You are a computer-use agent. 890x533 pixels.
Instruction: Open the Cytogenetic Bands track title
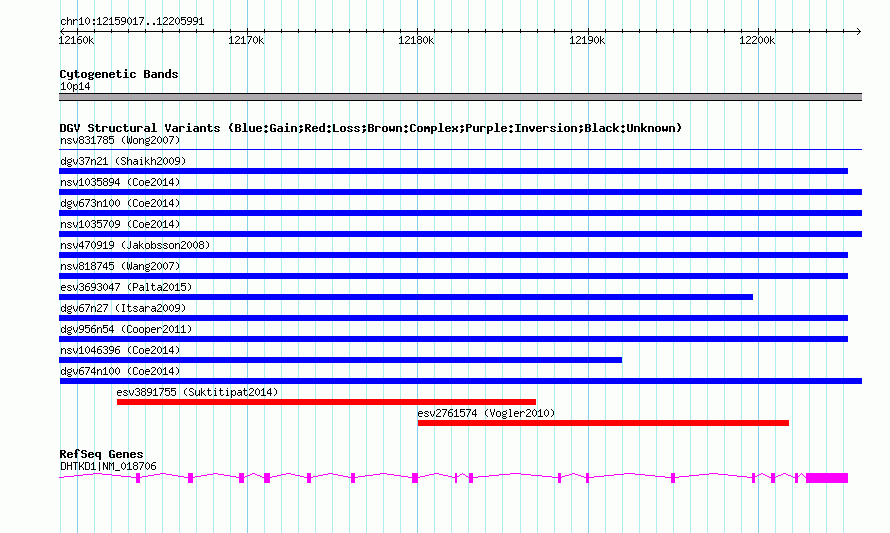point(119,74)
